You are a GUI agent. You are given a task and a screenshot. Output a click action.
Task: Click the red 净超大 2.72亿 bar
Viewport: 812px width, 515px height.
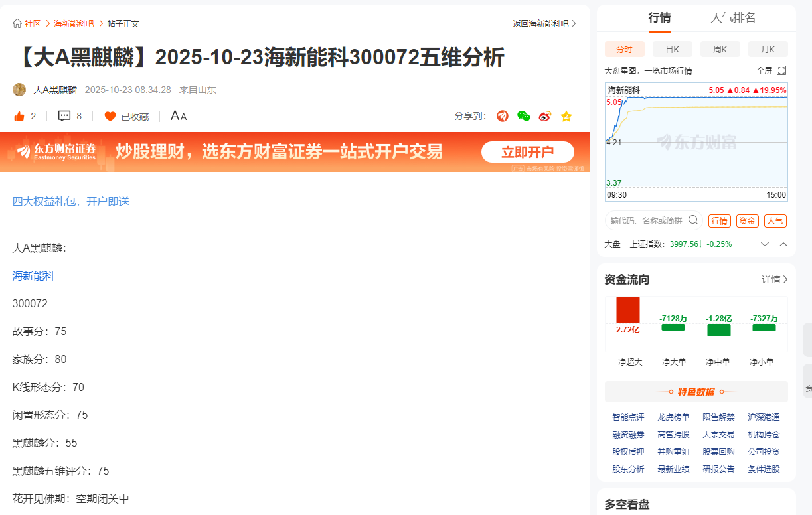628,310
